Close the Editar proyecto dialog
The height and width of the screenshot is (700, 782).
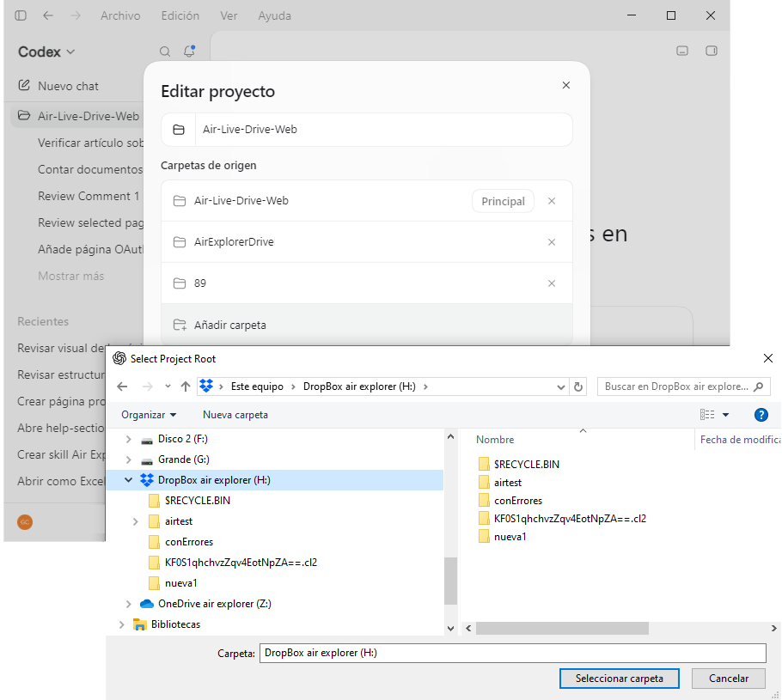(566, 85)
